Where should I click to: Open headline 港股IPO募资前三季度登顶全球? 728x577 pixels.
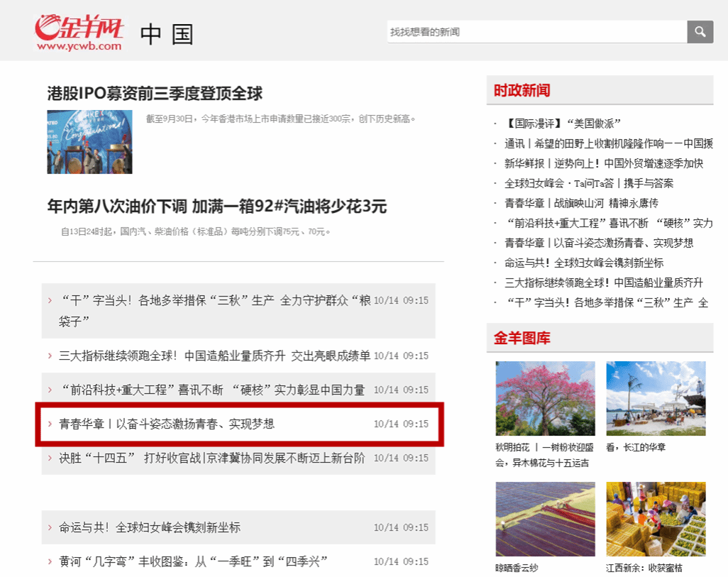click(155, 93)
